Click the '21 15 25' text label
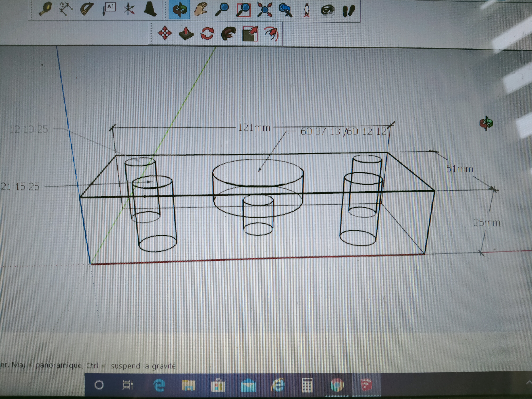Viewport: 532px width, 399px height. click(20, 186)
